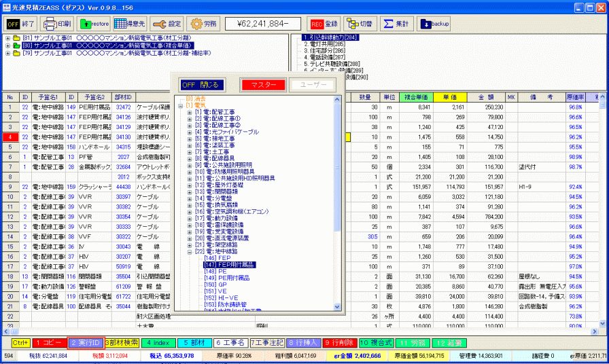Click the 3 部材検索 search button

click(x=122, y=343)
